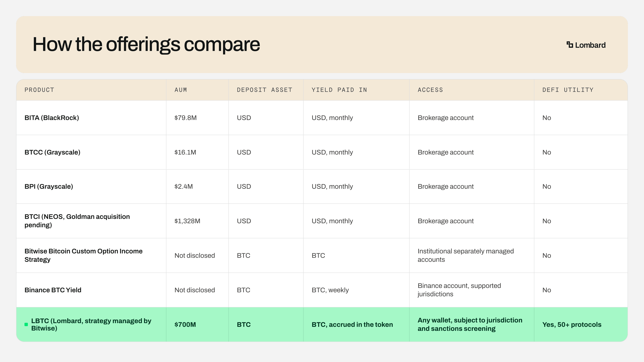Click 'Any wallet, subject to jurisdiction' cell
The height and width of the screenshot is (362, 644).
point(470,324)
